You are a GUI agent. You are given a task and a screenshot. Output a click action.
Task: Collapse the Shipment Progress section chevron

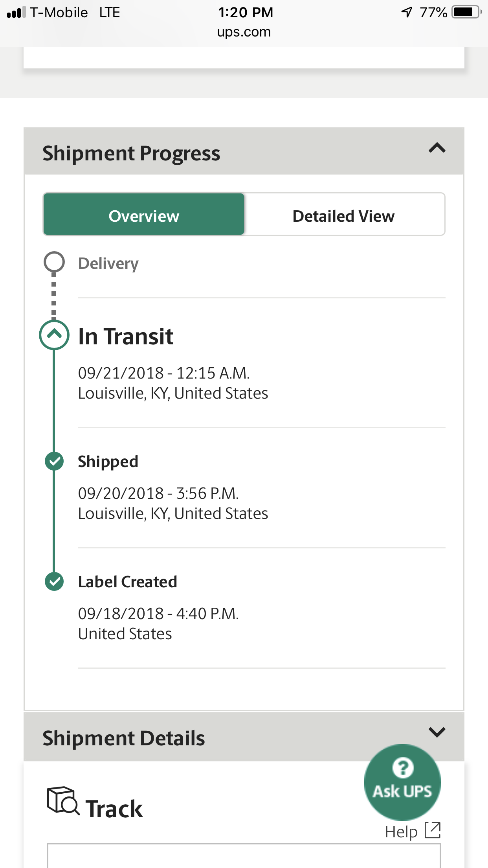coord(437,148)
